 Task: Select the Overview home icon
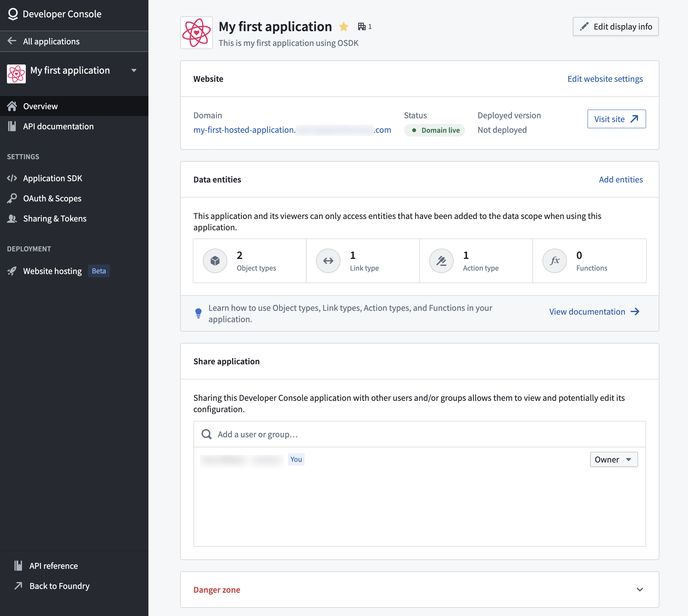click(12, 106)
